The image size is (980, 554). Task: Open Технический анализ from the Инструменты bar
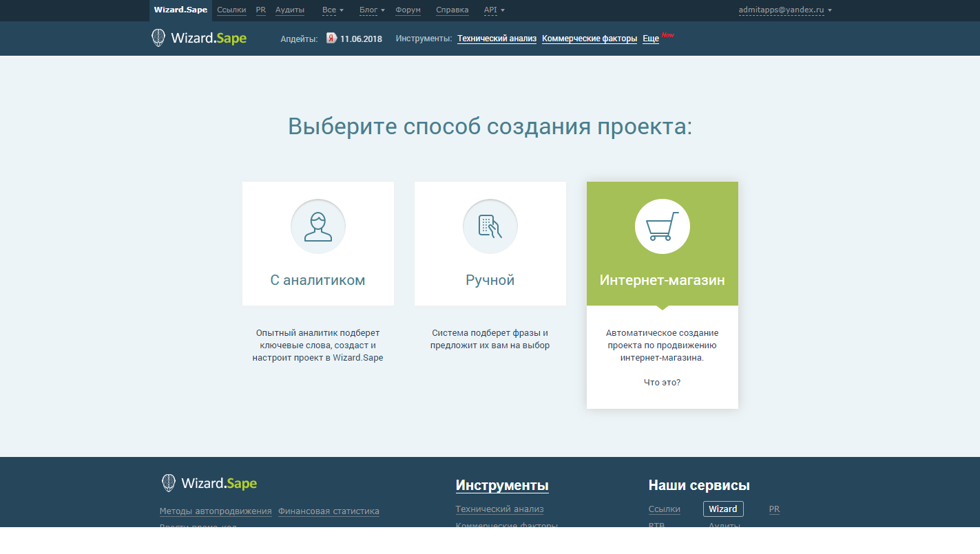click(x=497, y=39)
